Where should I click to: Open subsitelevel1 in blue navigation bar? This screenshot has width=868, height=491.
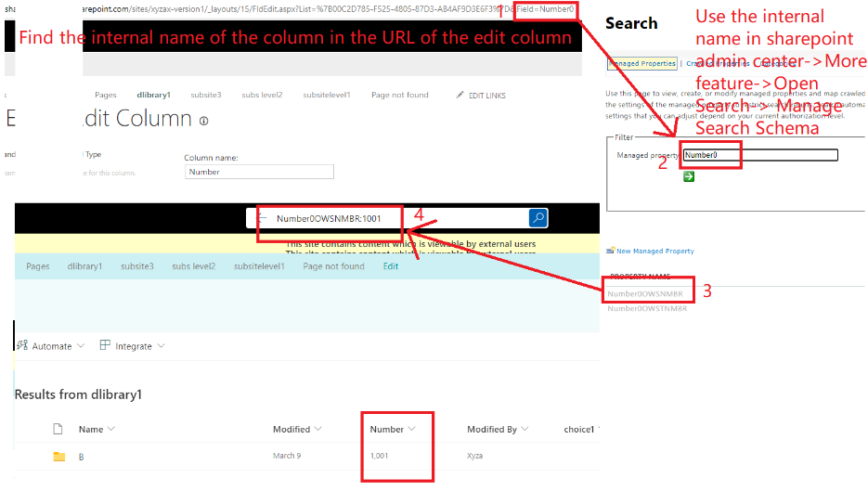[259, 266]
